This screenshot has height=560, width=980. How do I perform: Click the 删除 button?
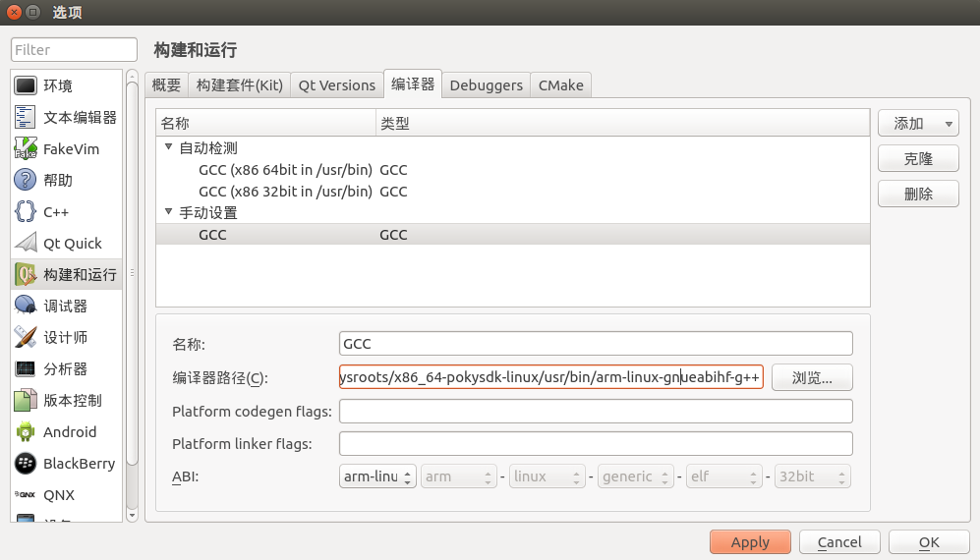[x=918, y=194]
